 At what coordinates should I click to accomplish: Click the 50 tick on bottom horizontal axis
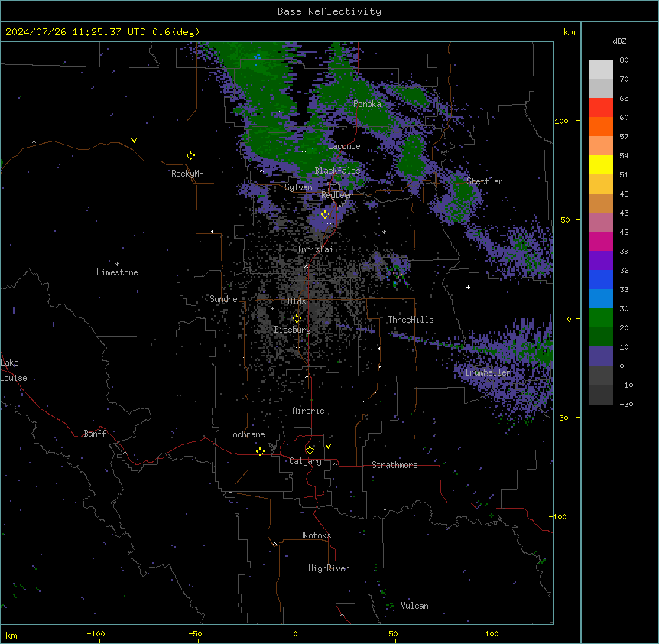pyautogui.click(x=393, y=633)
